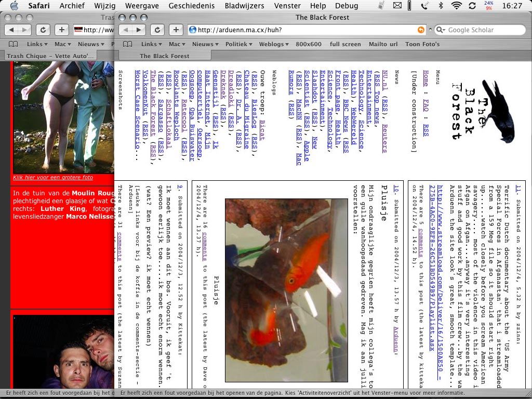
Task: Click the FAQ link in the rotated menu
Action: (x=426, y=105)
